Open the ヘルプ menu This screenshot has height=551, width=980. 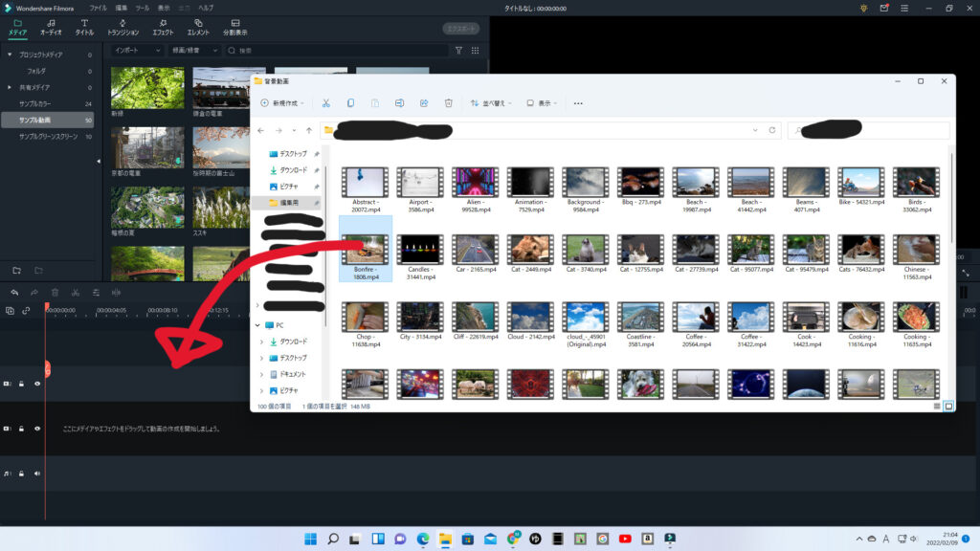pyautogui.click(x=206, y=8)
